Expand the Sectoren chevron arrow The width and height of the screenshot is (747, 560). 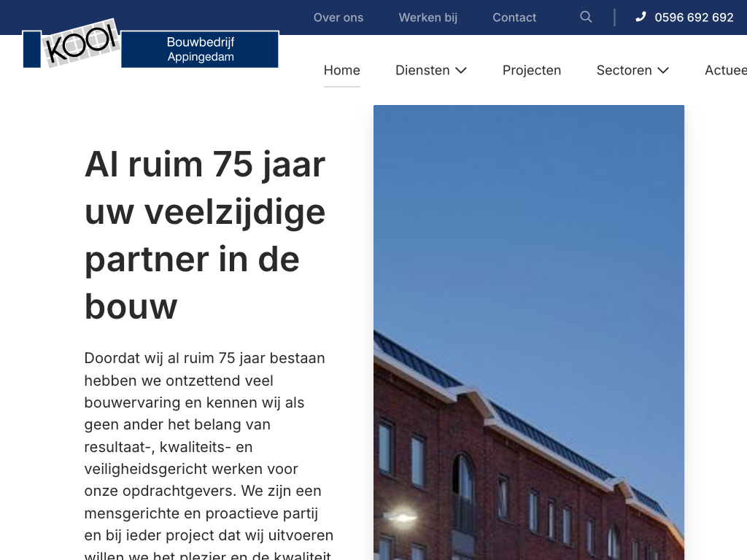click(662, 71)
